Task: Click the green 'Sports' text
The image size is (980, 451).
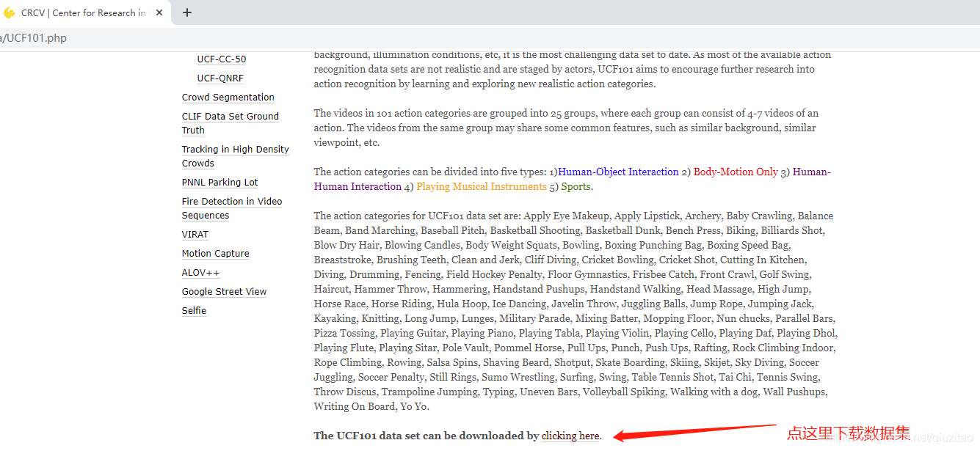Action: point(576,186)
